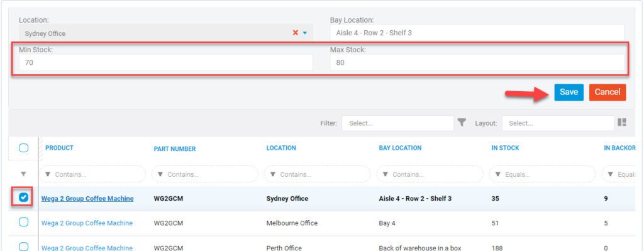Open the bold Wega 2 Group Coffee Machine link

(x=87, y=198)
